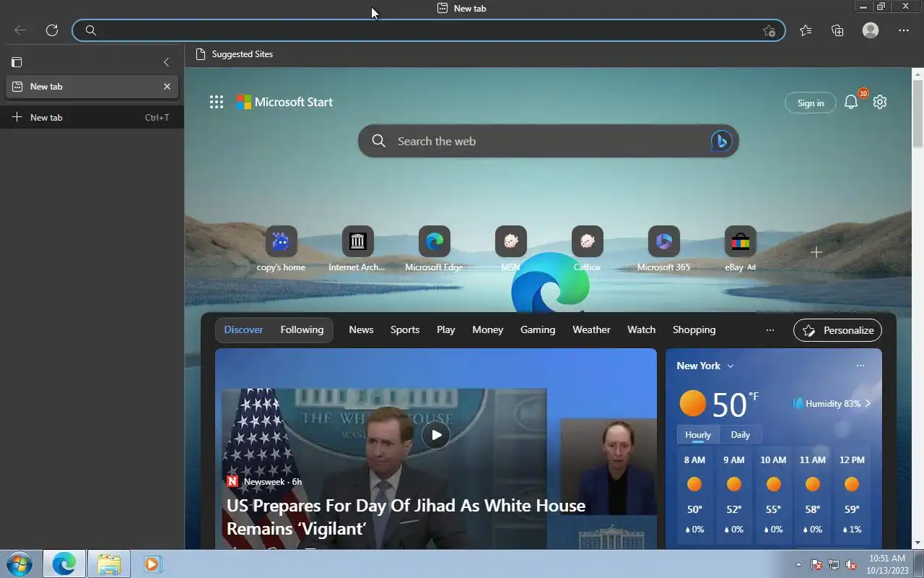Add this page to favorites star icon

pyautogui.click(x=769, y=30)
